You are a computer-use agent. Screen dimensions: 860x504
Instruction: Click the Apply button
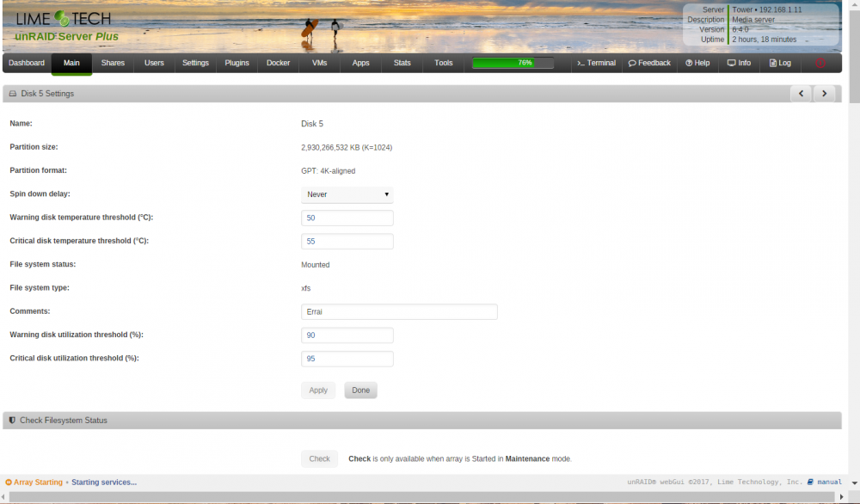(318, 390)
